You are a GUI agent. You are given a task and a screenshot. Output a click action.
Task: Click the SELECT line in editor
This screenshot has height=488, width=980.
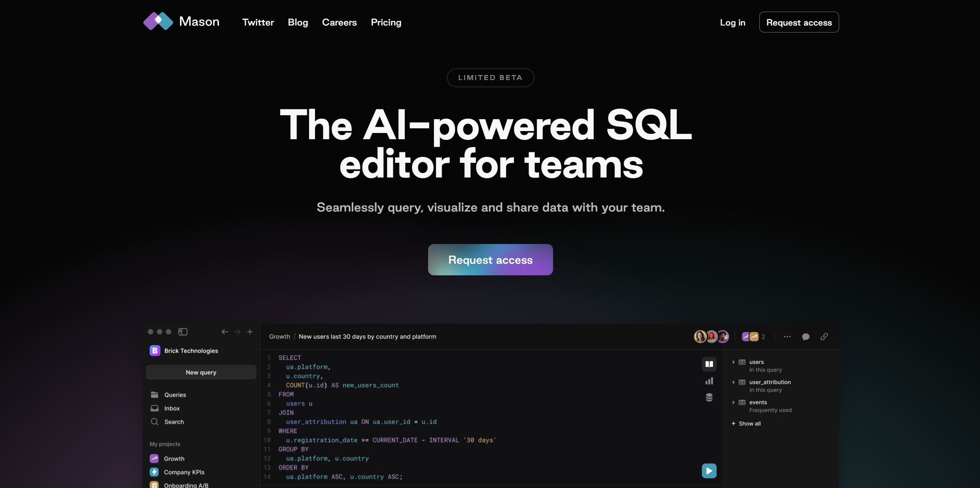click(x=290, y=358)
